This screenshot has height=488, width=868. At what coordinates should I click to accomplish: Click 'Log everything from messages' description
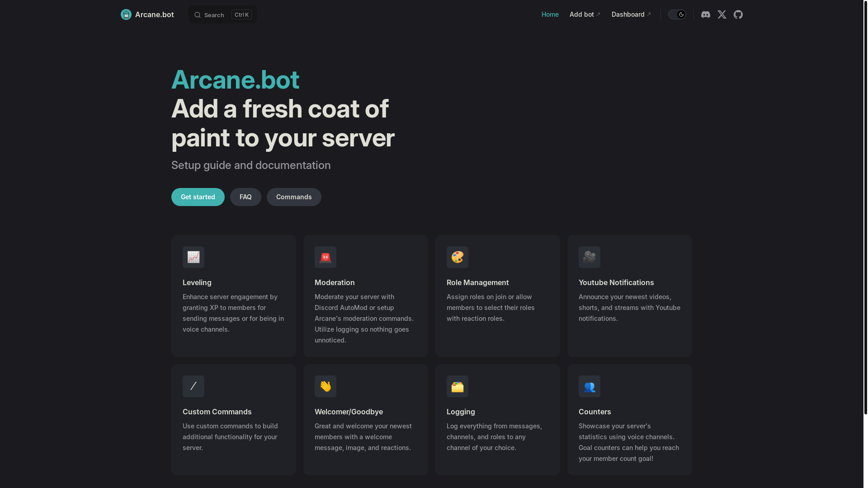click(494, 437)
